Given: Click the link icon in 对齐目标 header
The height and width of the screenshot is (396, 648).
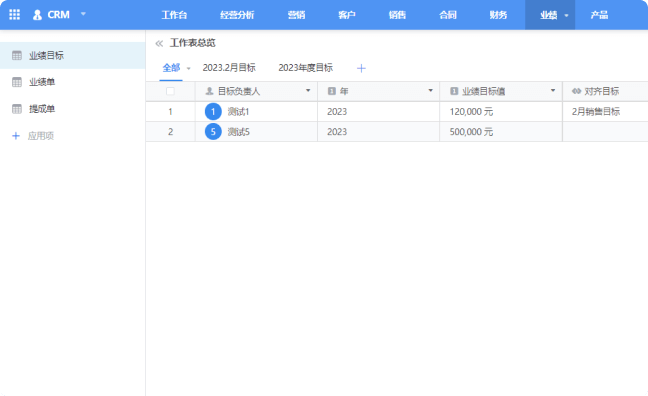Looking at the screenshot, I should pyautogui.click(x=577, y=91).
